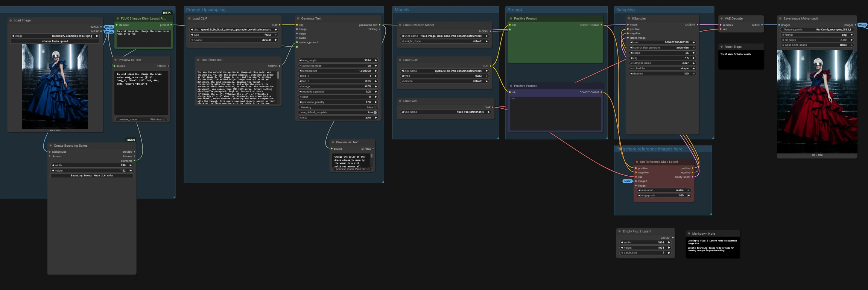
Task: Click the Prompt Upsampling group title
Action: click(x=206, y=10)
